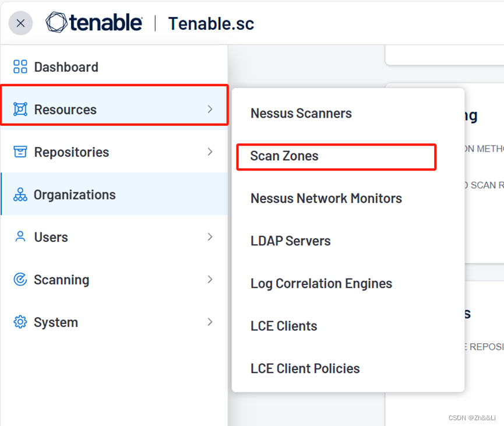
Task: Open Nessus Network Monitors
Action: (326, 198)
